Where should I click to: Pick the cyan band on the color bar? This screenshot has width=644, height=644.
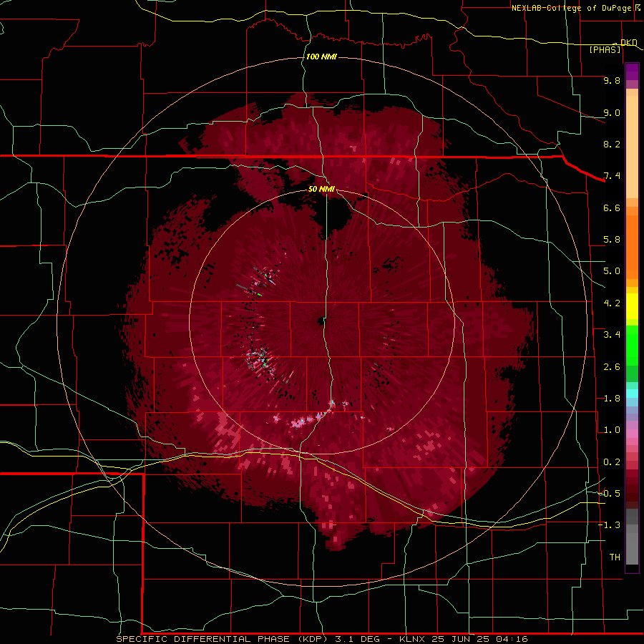(632, 394)
